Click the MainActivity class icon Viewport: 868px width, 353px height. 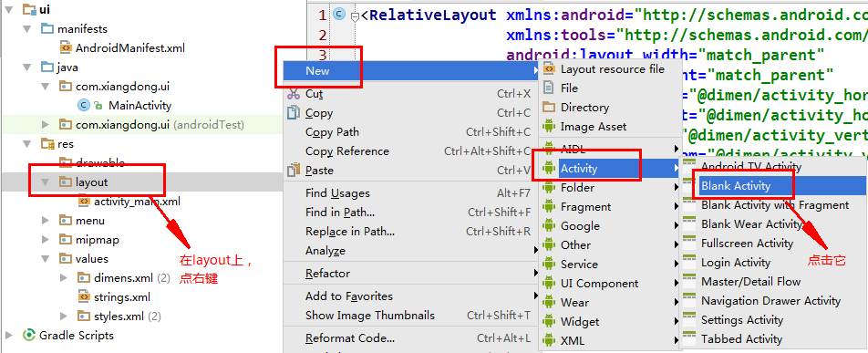pos(84,105)
